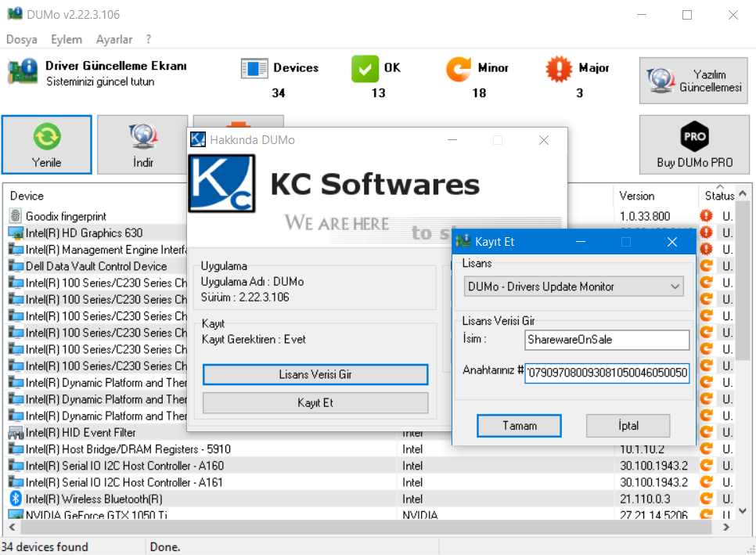756x555 pixels.
Task: Click the Host Bridge/DRAM Registers device icon
Action: point(16,449)
